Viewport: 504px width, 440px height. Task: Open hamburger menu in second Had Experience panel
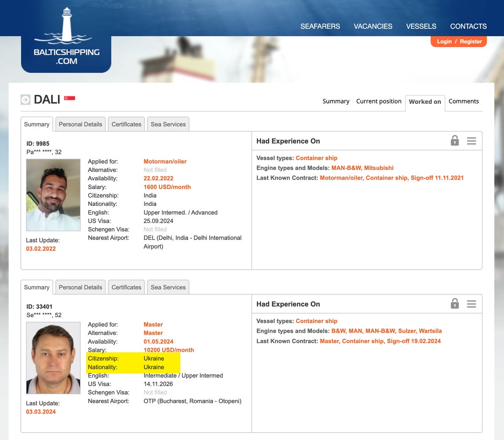471,304
